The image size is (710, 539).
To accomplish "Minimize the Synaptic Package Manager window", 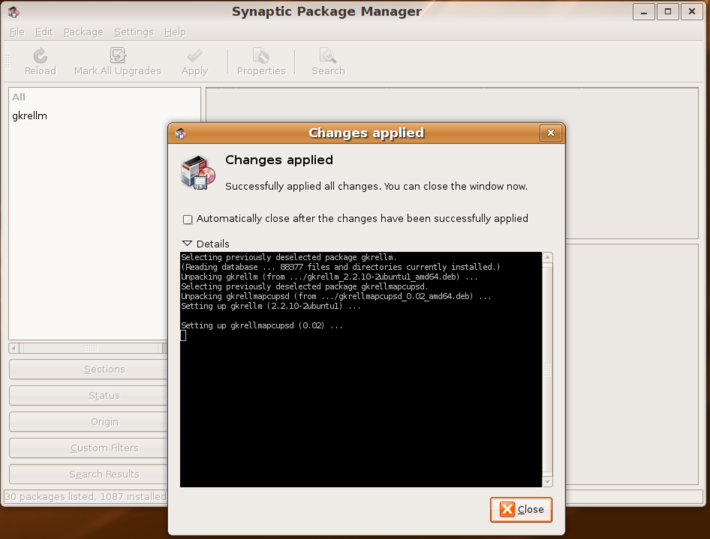I will 643,12.
